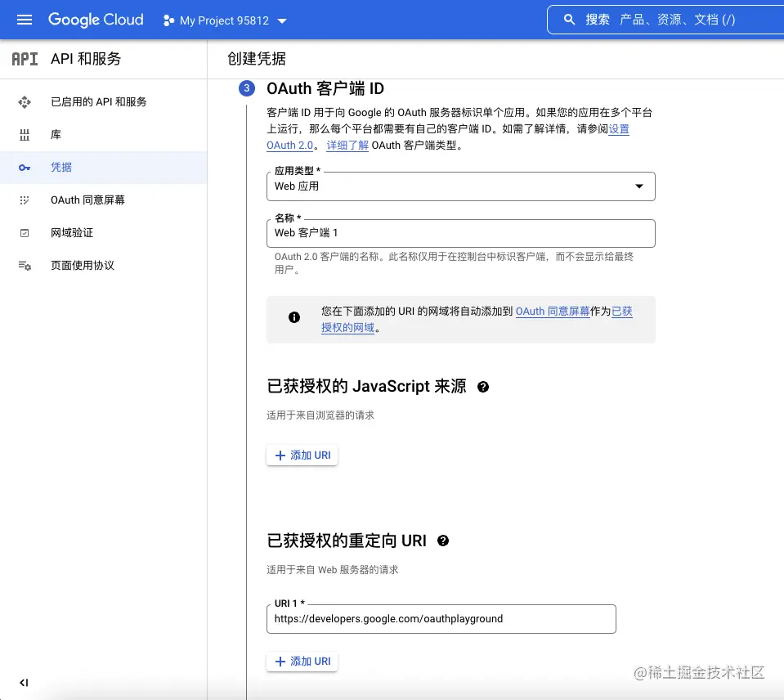Click the 名称 input field
784x700 pixels.
tap(460, 233)
